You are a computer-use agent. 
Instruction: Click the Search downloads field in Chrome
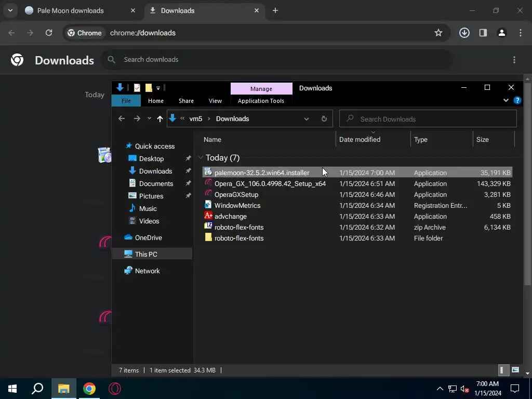coord(277,60)
